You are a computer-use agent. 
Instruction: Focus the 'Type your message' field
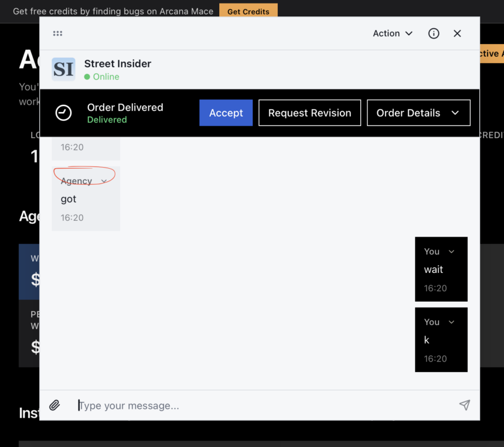264,405
